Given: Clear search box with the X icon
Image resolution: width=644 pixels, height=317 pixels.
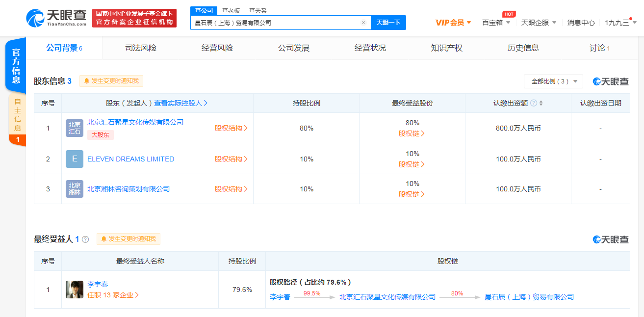Looking at the screenshot, I should coord(363,23).
